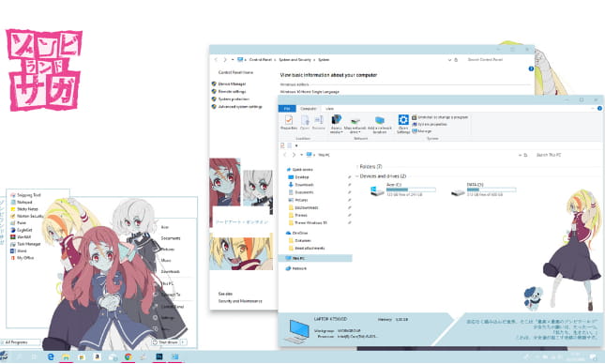Image resolution: width=605 pixels, height=364 pixels.
Task: Click All Programs in start menu
Action: coord(20,342)
